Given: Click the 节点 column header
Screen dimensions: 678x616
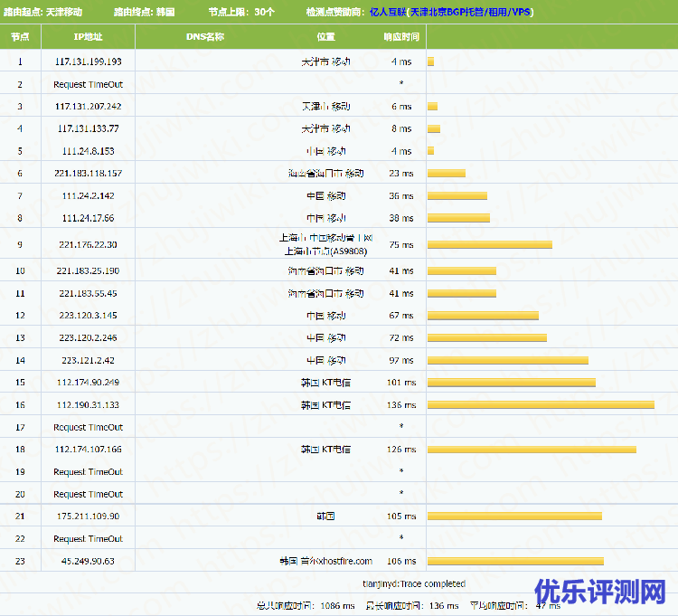Looking at the screenshot, I should [20, 37].
